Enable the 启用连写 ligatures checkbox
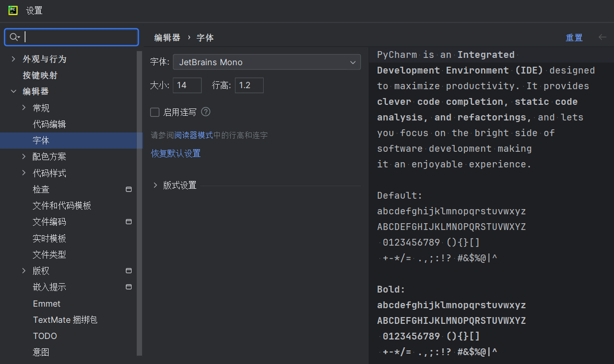This screenshot has width=614, height=364. (x=155, y=112)
